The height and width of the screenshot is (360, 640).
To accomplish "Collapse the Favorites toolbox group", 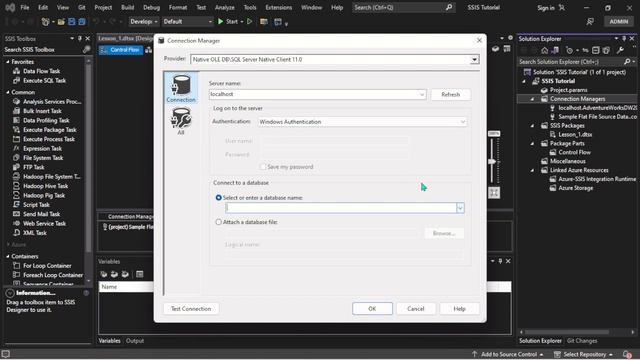I will point(8,62).
